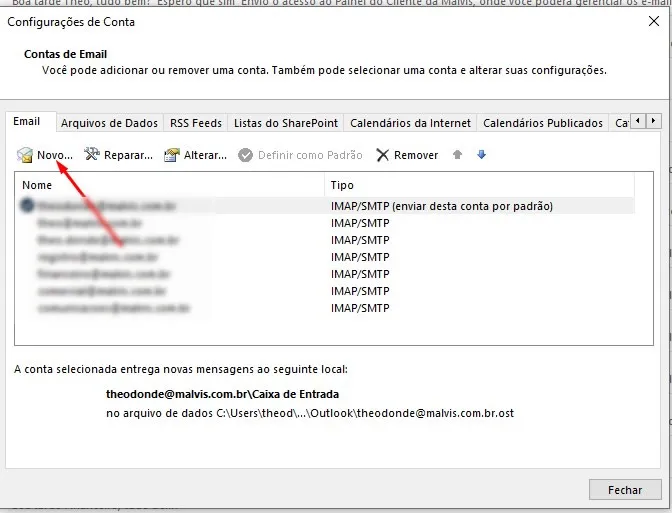Screen dimensions: 672x513
Task: Click the Definir como Padrão checkmark icon
Action: (x=246, y=155)
